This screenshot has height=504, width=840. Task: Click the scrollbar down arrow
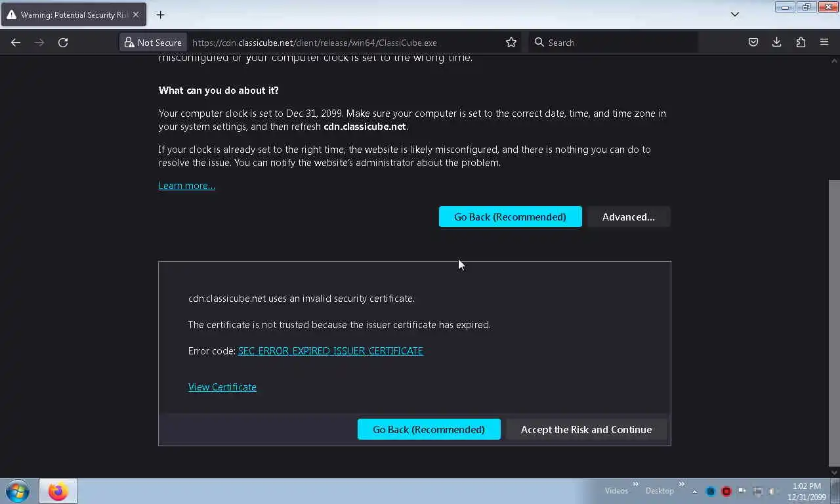click(834, 472)
